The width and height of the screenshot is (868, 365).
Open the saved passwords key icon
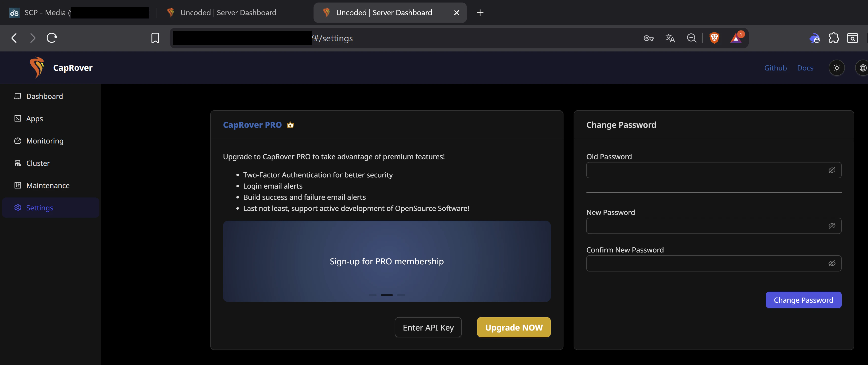[x=648, y=38]
